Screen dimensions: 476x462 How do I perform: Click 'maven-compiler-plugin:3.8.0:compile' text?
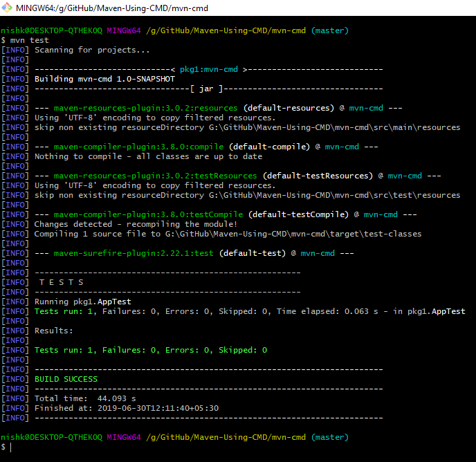138,147
